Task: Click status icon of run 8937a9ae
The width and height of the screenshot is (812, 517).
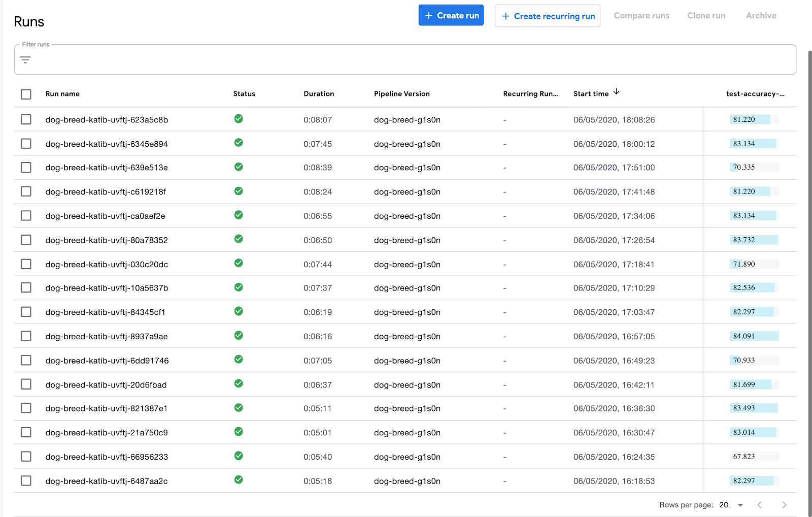Action: [x=239, y=336]
